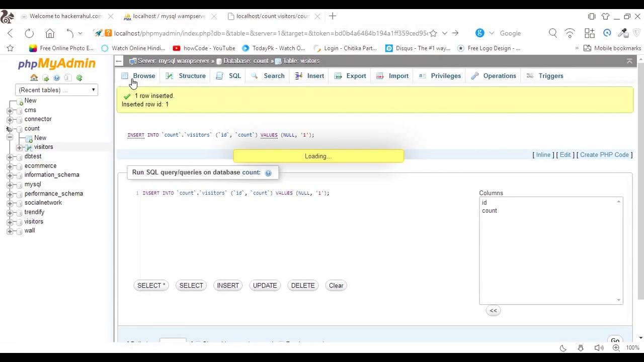Click the browser home icon
The width and height of the screenshot is (644, 362).
coord(50,33)
